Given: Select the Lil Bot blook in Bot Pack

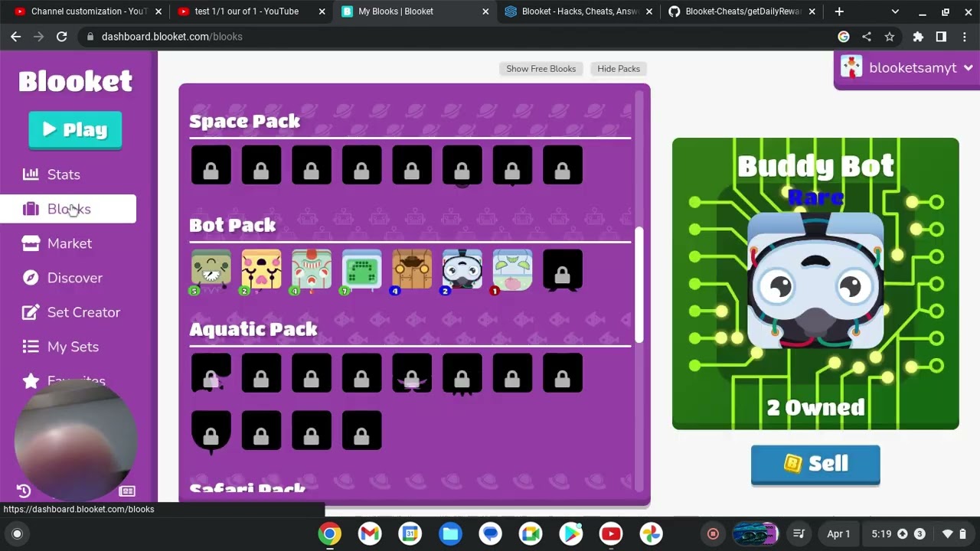Looking at the screenshot, I should tap(211, 270).
